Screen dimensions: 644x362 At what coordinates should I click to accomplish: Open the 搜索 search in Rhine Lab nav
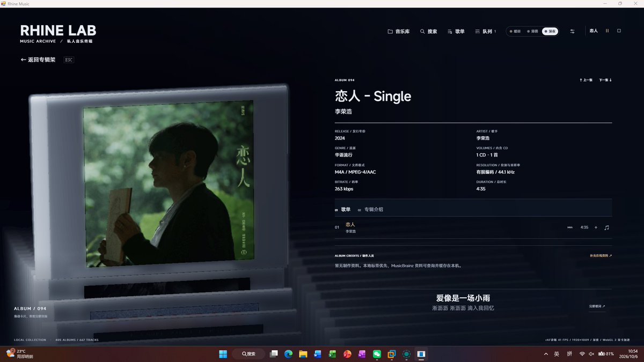coord(428,32)
